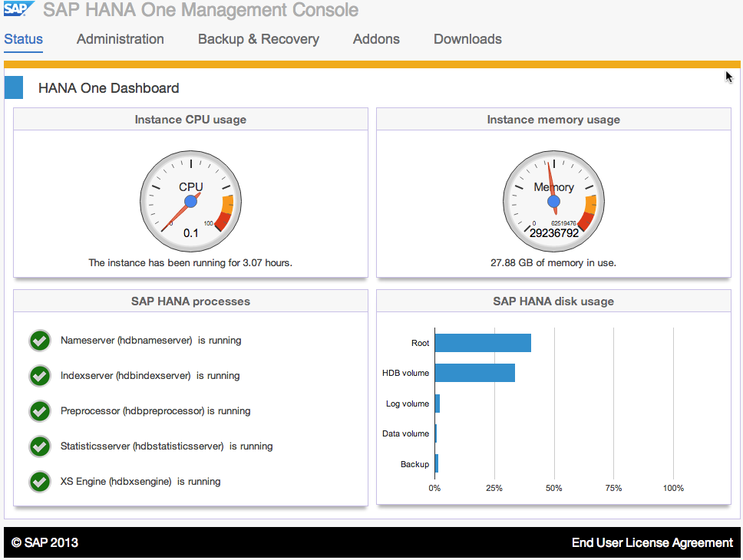Click 'Preprocessor (hdbpreprocessor) is running' text
Image resolution: width=743 pixels, height=560 pixels.
pyautogui.click(x=155, y=410)
